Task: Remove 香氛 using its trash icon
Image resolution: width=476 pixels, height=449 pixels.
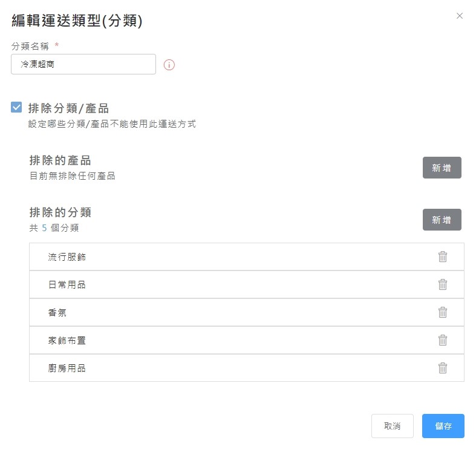Action: point(442,312)
